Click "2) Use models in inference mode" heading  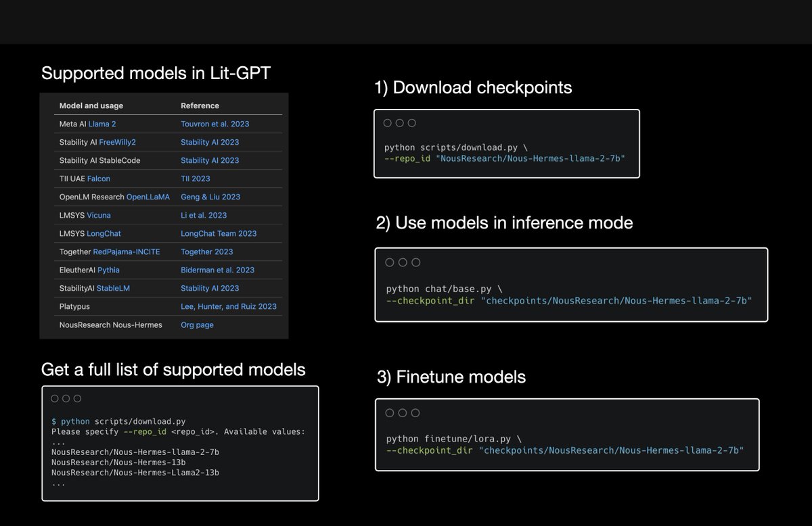click(x=505, y=222)
